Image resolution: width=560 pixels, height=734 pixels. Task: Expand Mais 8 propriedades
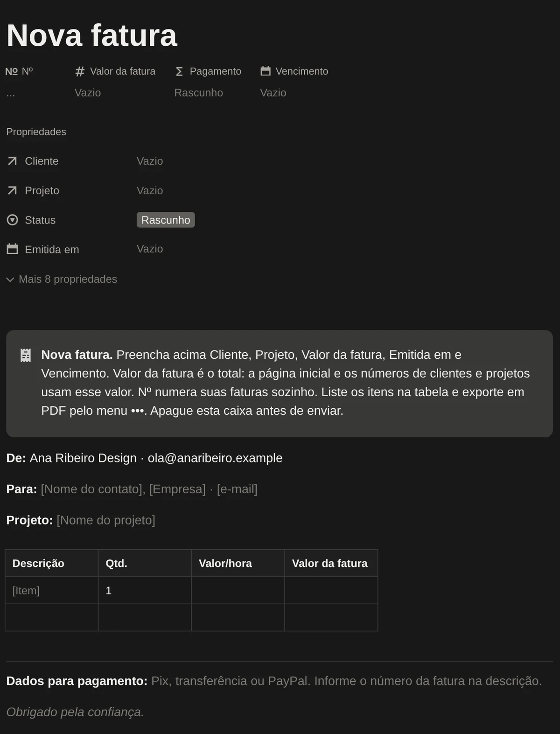(x=62, y=279)
